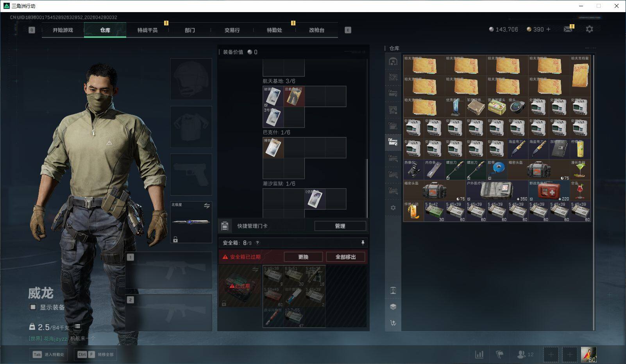
Task: Switch to the 特勤处 tab
Action: click(x=274, y=30)
